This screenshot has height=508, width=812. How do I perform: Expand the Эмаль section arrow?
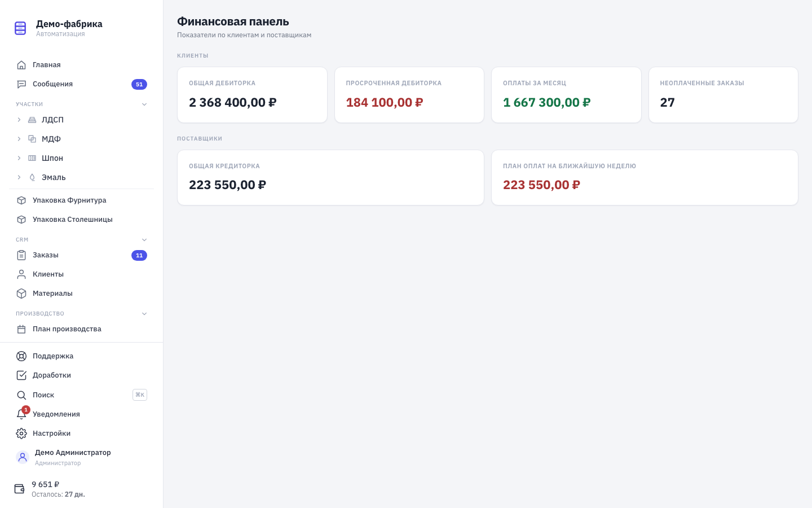(x=19, y=177)
